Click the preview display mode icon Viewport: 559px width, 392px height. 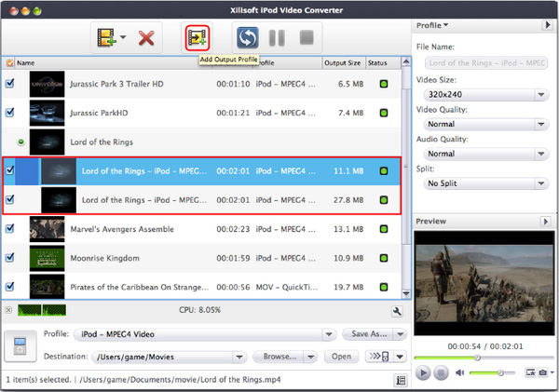530,372
